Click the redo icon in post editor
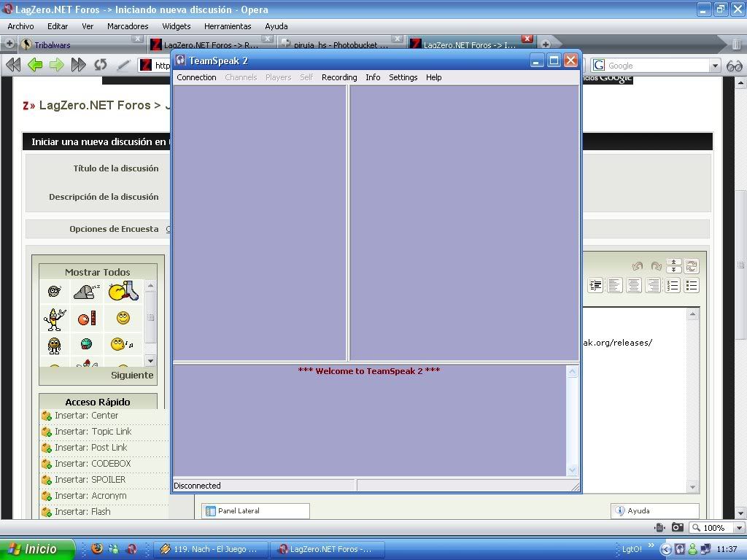747x560 pixels. 656,266
